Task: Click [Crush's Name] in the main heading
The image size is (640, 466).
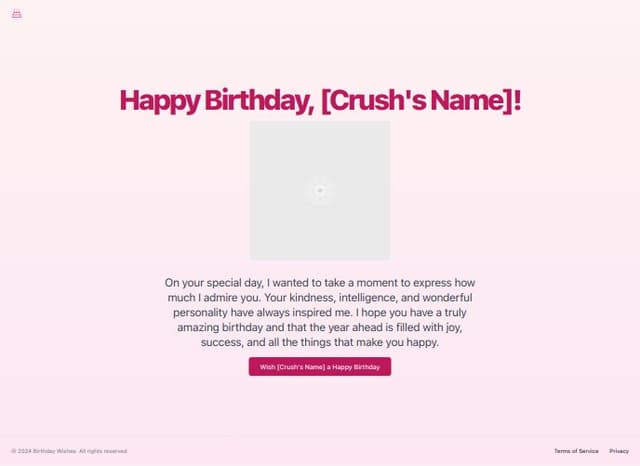Action: pyautogui.click(x=416, y=100)
